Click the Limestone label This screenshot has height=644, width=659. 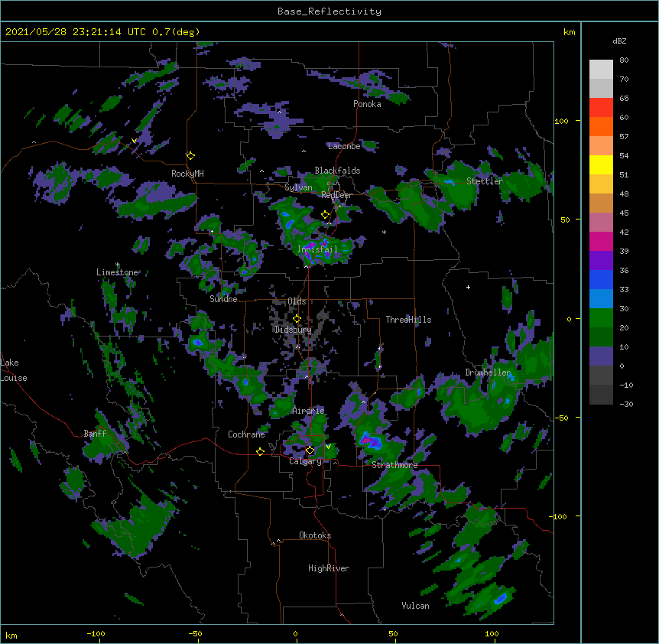coord(117,272)
